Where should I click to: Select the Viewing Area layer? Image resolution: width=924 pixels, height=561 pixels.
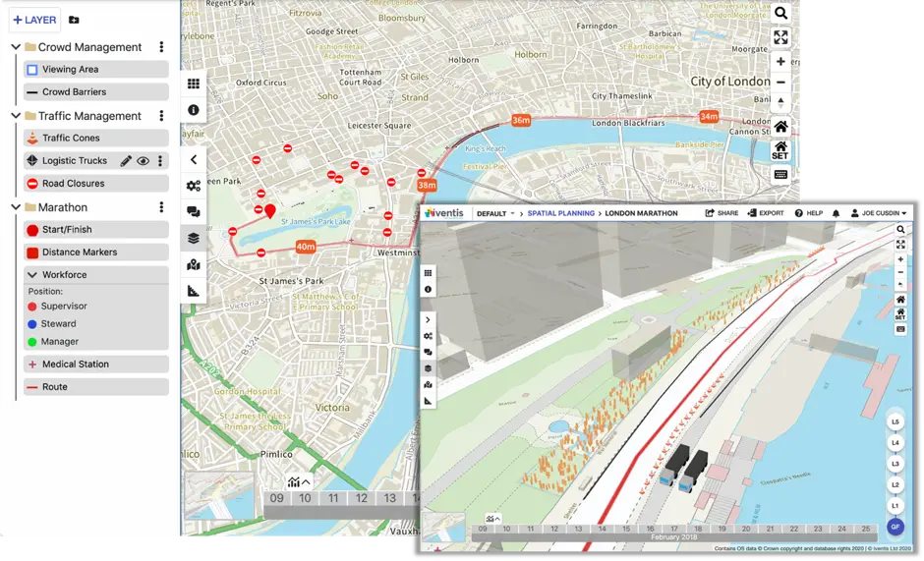(x=96, y=69)
